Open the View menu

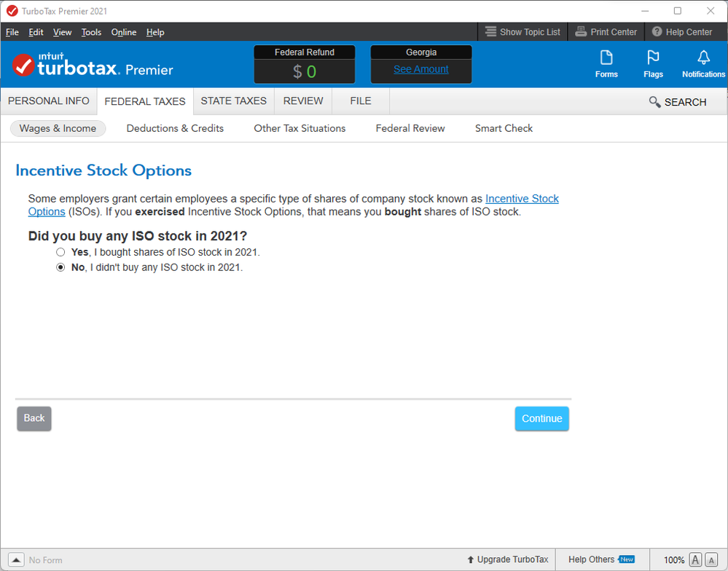(x=62, y=32)
